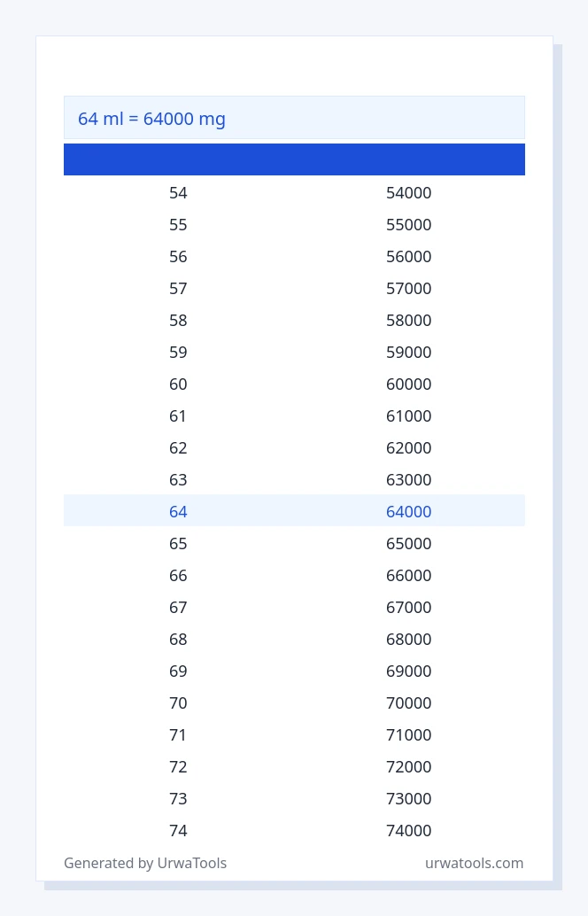Click the Generated by UrwaTools text

[145, 864]
